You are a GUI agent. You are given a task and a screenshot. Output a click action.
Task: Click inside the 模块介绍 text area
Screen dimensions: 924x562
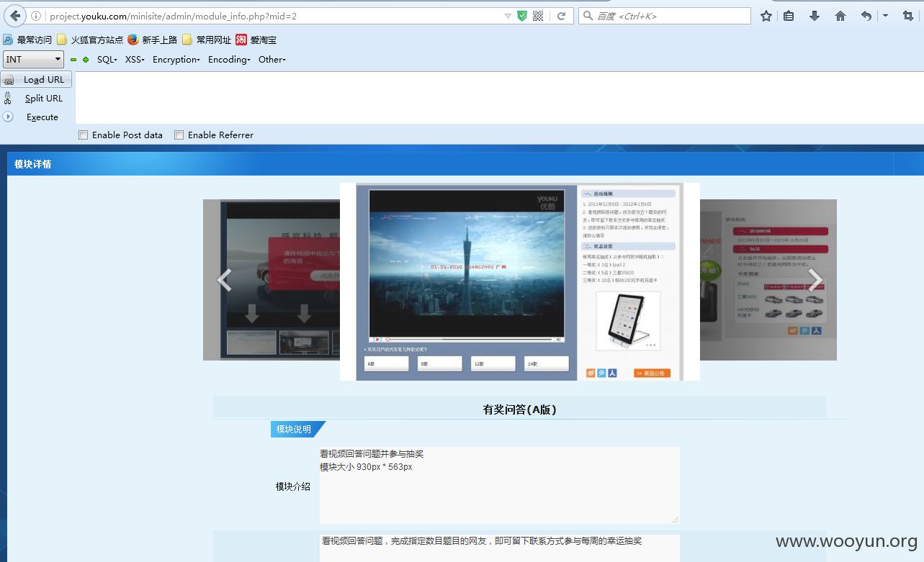tap(499, 485)
